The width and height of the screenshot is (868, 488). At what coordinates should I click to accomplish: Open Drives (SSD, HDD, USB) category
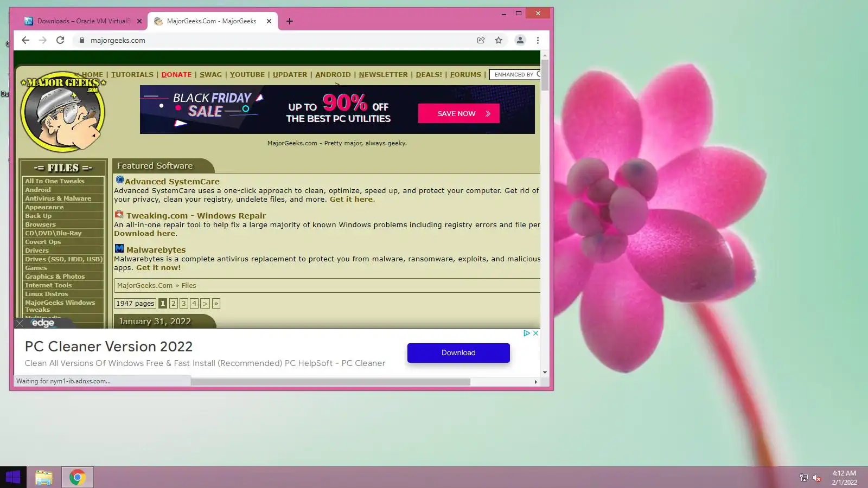(x=63, y=259)
